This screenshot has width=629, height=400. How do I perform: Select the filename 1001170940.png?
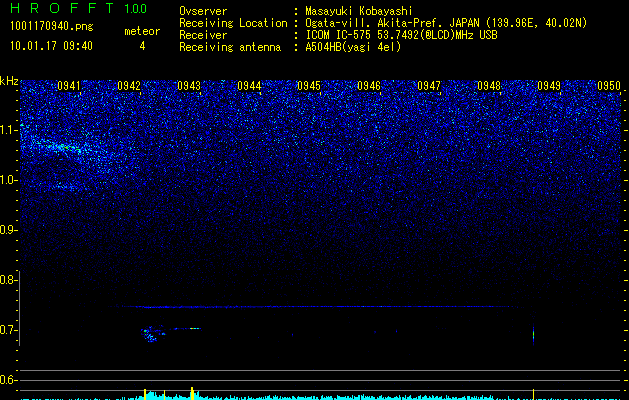click(x=52, y=27)
